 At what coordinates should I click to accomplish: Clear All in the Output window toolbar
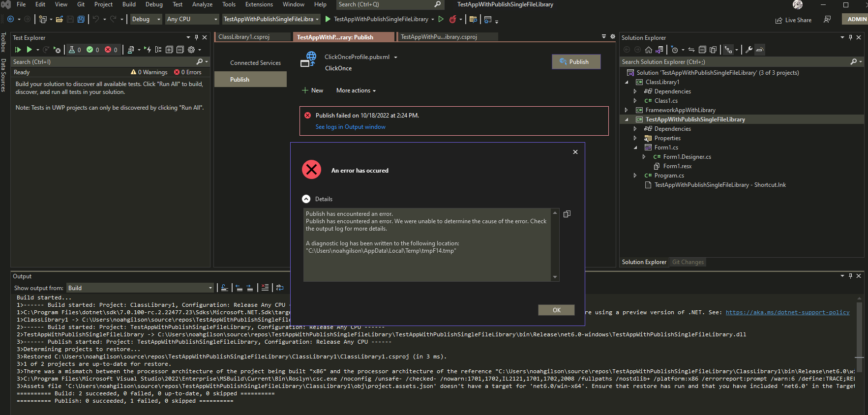[x=265, y=288]
